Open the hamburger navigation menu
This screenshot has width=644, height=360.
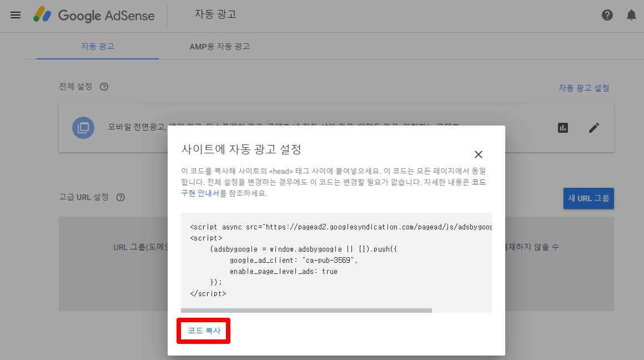[16, 15]
